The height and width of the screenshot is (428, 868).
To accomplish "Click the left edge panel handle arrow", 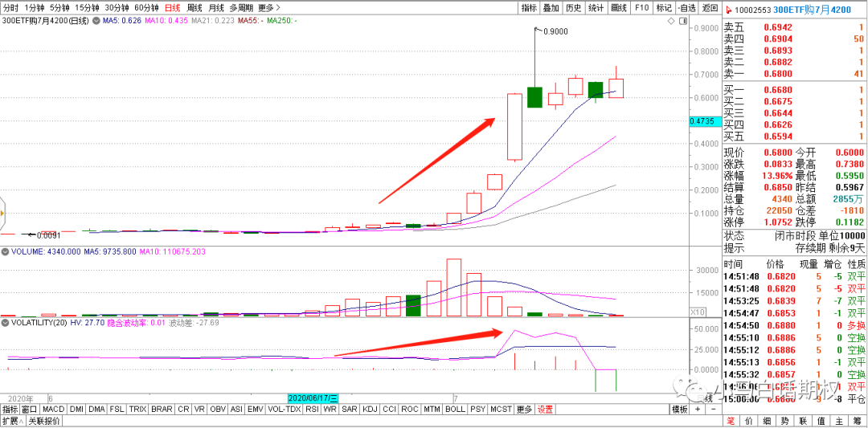I will pos(3,214).
